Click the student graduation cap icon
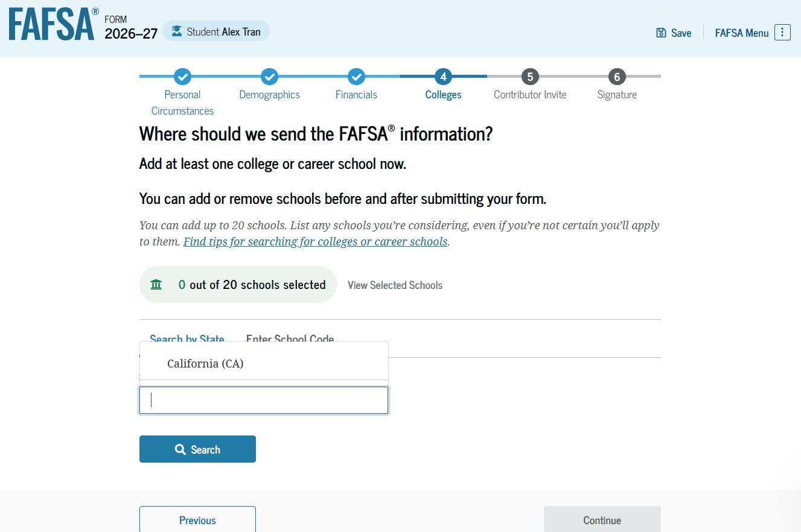This screenshot has height=532, width=801. [176, 31]
